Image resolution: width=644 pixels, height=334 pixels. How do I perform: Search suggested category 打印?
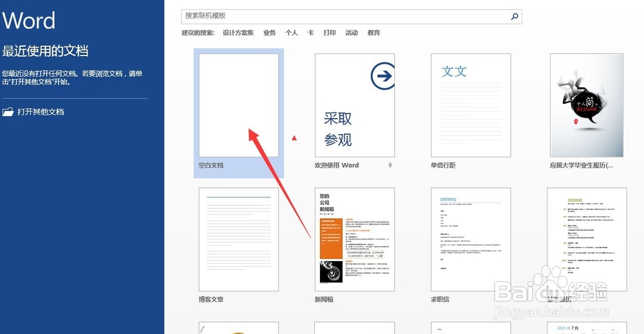click(x=329, y=33)
